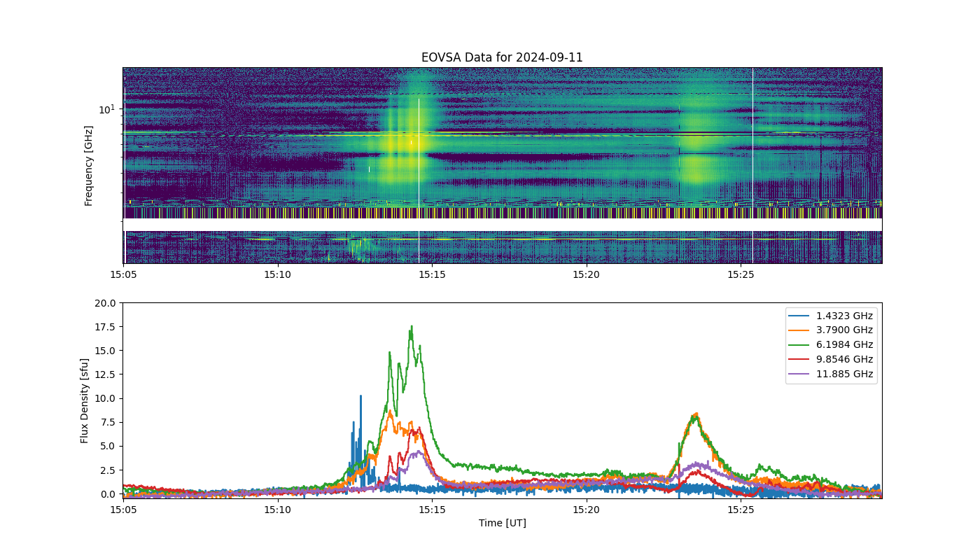Screen dimensions: 980x560
Task: Click the 'Frequency [GHz]' axis label
Action: 89,166
